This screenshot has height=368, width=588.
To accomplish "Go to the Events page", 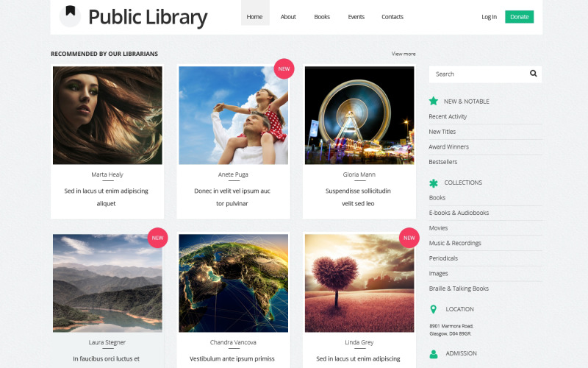I will (x=356, y=17).
